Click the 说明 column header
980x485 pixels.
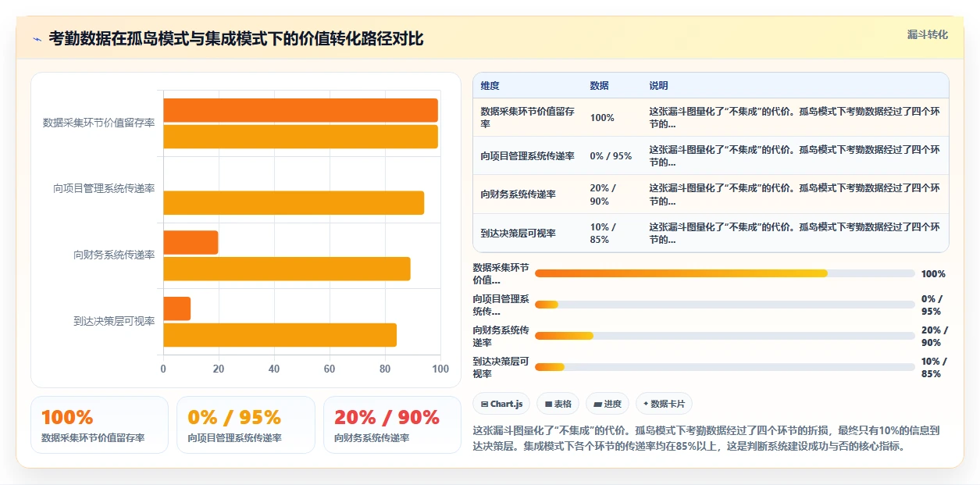coord(659,86)
